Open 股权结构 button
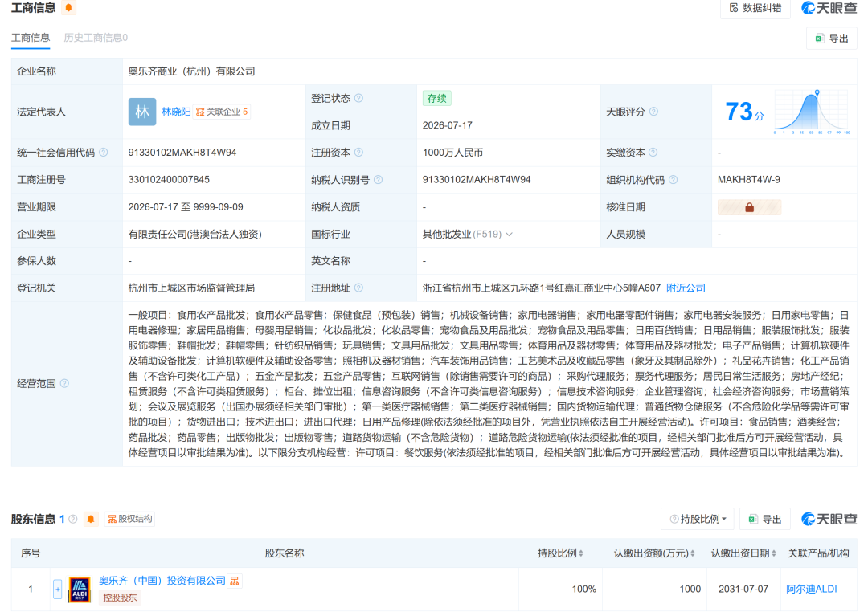The width and height of the screenshot is (868, 612). (x=129, y=519)
